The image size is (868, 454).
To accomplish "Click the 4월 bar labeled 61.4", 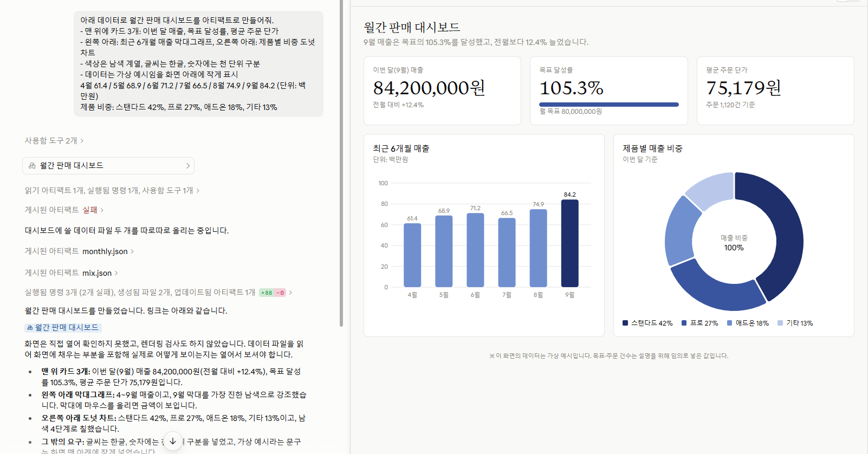I will (x=412, y=255).
